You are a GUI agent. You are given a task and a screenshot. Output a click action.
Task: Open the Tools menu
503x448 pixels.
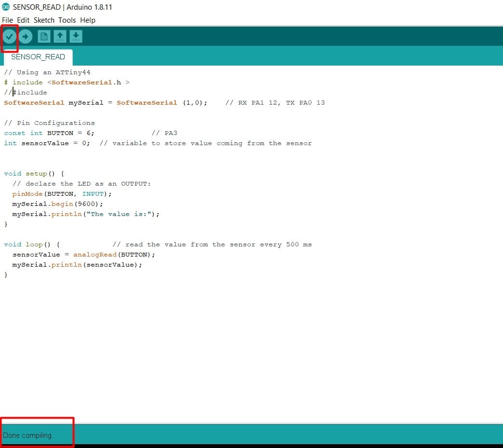pyautogui.click(x=67, y=20)
